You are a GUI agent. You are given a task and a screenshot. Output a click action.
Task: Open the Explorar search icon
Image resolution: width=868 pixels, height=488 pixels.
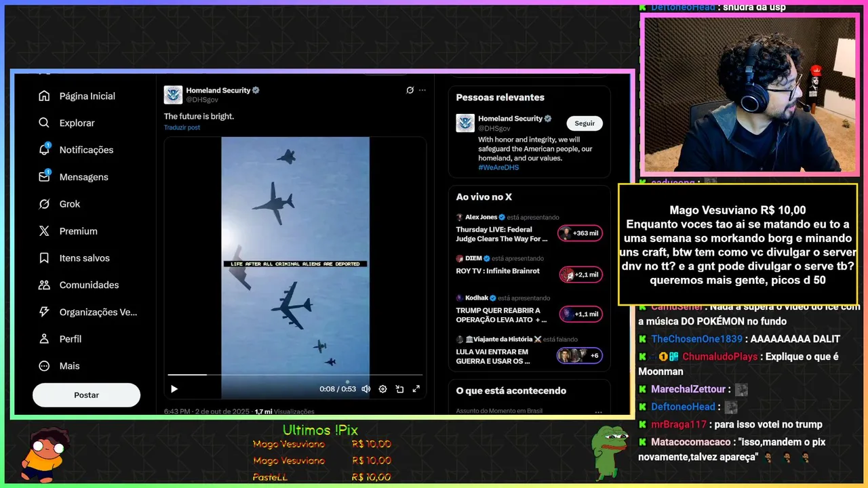pos(44,123)
